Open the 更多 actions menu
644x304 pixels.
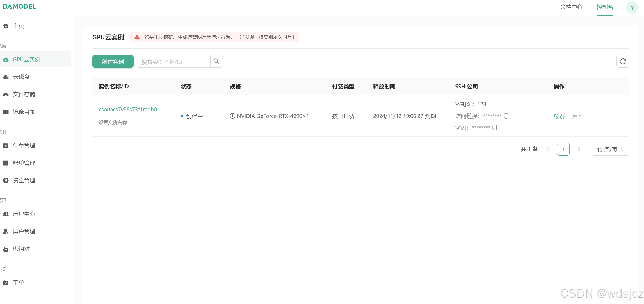[577, 116]
